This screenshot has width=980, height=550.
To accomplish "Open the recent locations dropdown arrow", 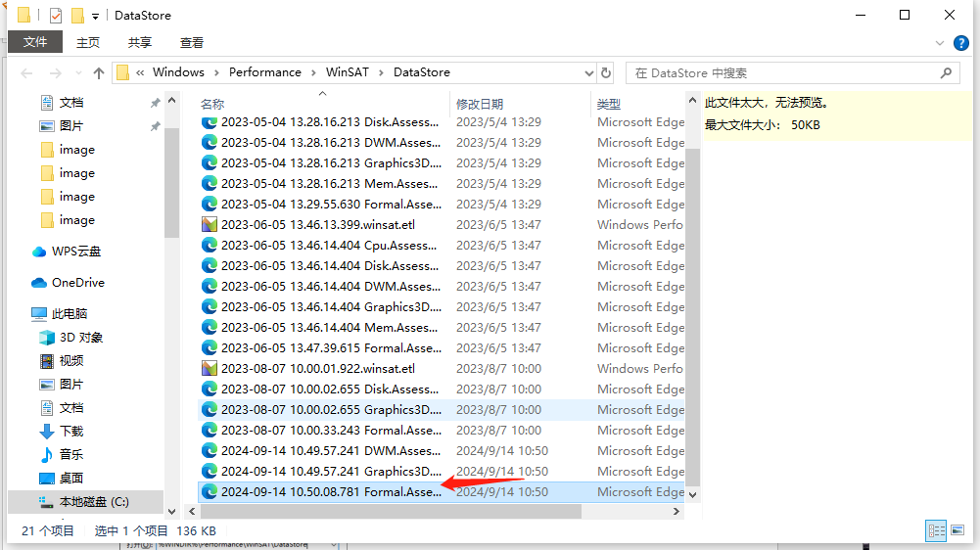I will pos(78,73).
